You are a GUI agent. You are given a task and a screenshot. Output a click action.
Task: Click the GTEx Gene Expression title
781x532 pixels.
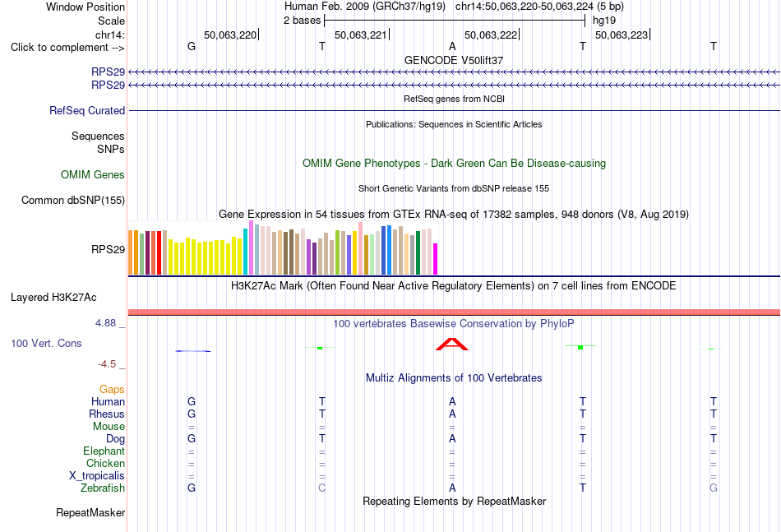454,214
